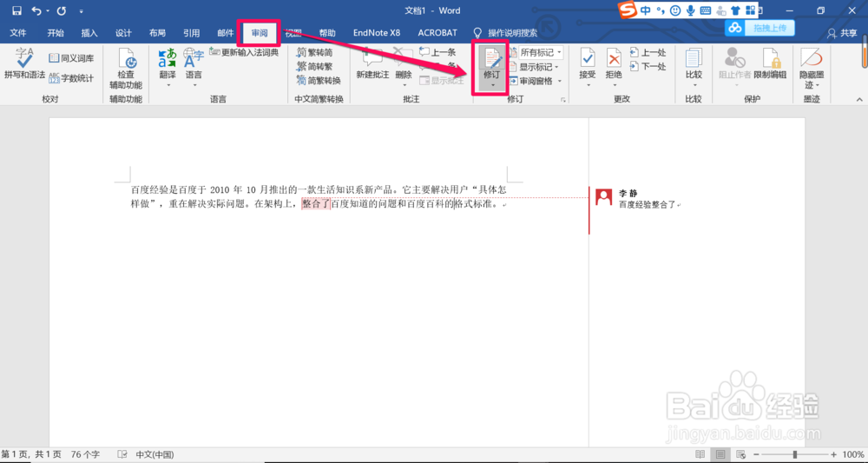868x463 pixels.
Task: Switch to the 帮助 ribbon tab
Action: pos(327,33)
